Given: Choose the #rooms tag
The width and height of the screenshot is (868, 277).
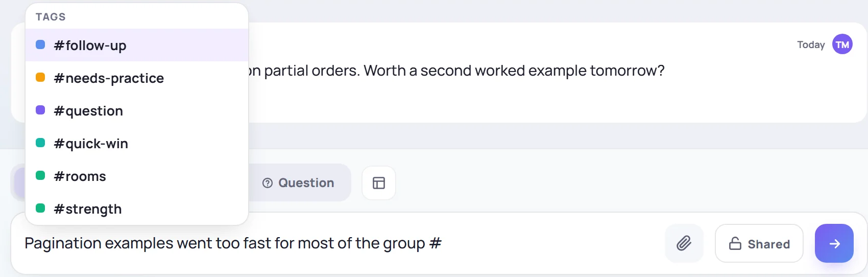Looking at the screenshot, I should pyautogui.click(x=137, y=176).
